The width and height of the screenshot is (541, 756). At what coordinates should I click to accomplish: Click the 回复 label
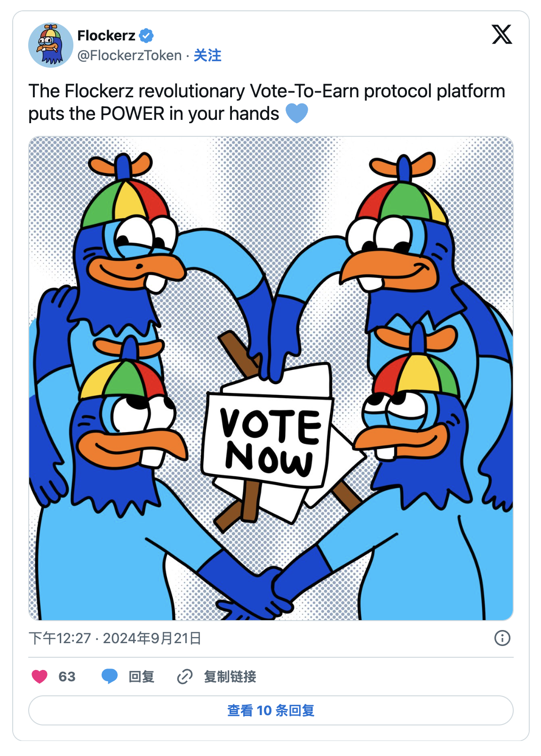[142, 677]
